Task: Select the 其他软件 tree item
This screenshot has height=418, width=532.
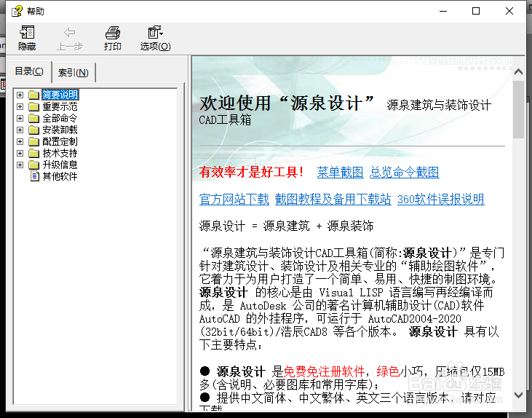Action: tap(60, 176)
